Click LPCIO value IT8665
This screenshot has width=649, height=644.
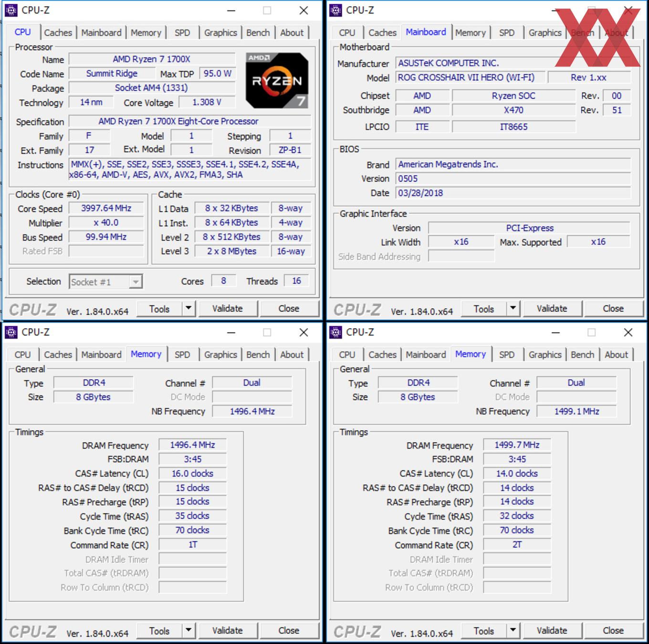(x=513, y=127)
